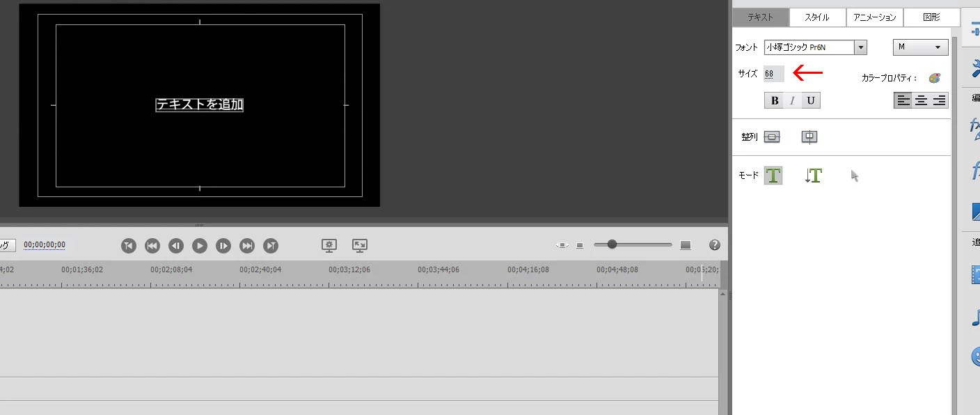
Task: Open the カラープロパティ color palette icon
Action: click(x=935, y=78)
